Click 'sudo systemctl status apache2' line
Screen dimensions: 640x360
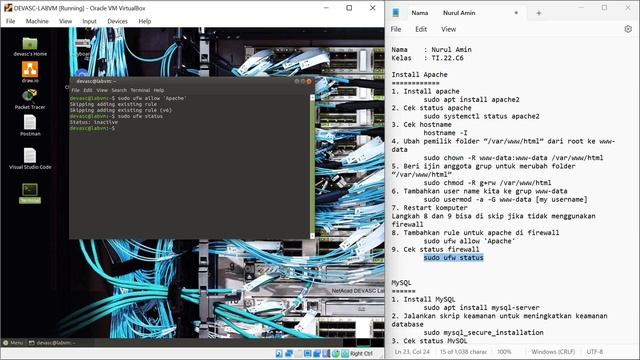tap(481, 116)
